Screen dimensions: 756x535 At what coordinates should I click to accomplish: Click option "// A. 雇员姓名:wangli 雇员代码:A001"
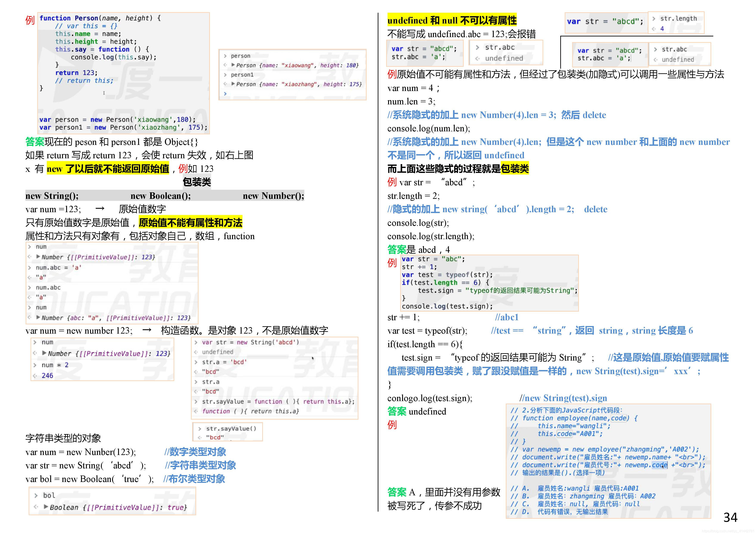(x=575, y=488)
